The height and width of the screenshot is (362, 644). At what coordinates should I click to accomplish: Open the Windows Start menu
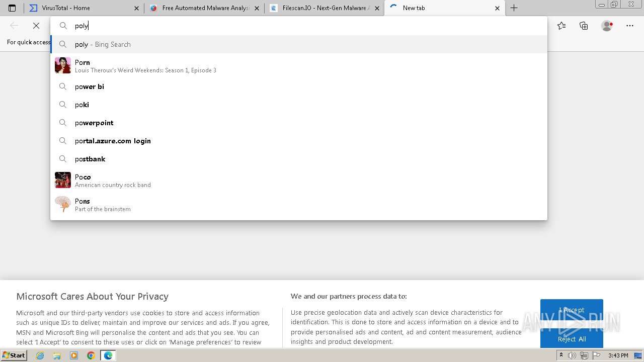coord(14,355)
